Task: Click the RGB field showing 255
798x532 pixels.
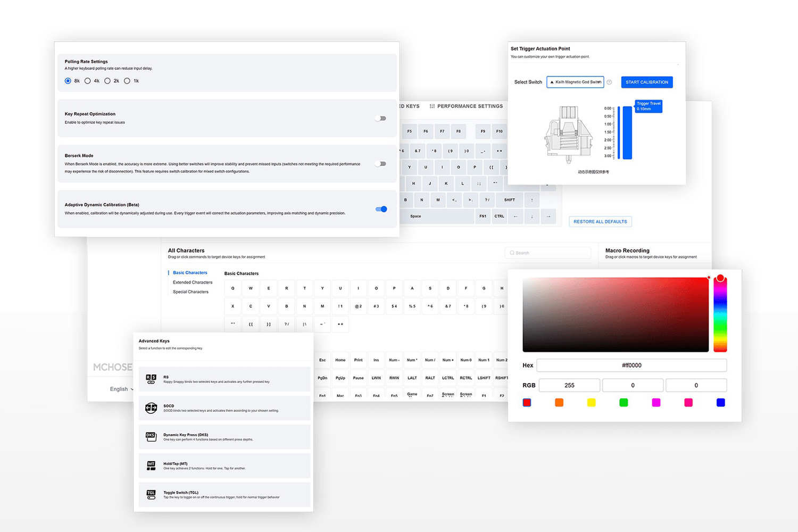Action: 569,385
